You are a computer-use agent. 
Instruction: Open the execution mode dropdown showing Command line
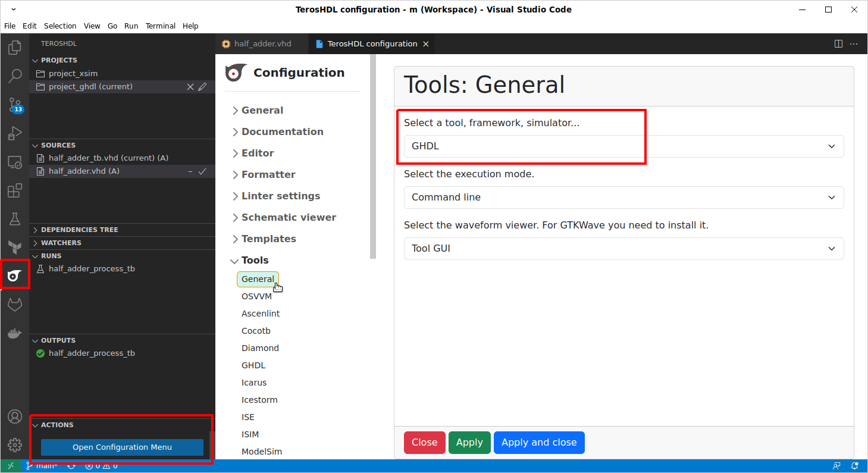623,198
